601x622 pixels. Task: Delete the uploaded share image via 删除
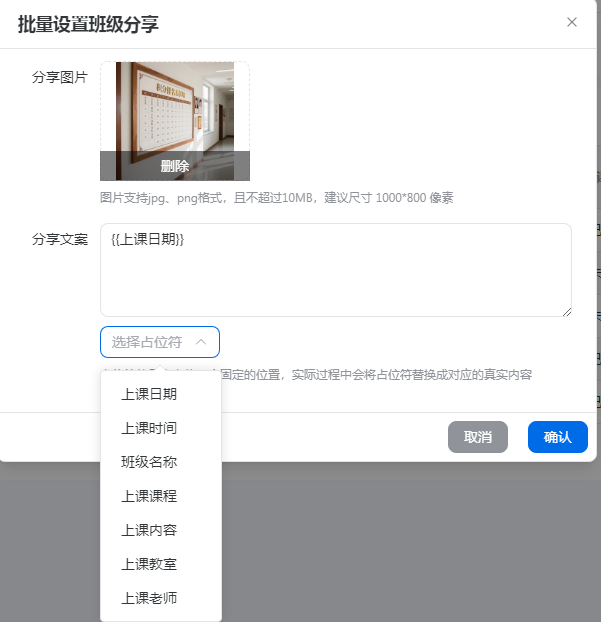(175, 166)
